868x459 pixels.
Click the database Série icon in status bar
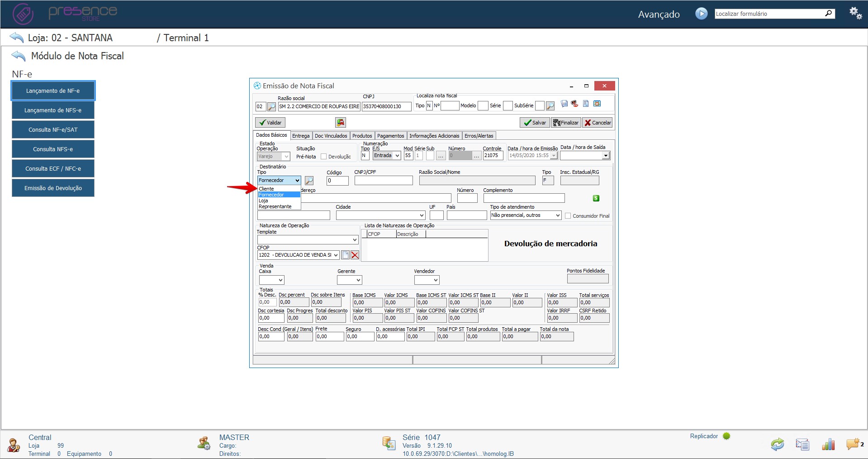[389, 443]
